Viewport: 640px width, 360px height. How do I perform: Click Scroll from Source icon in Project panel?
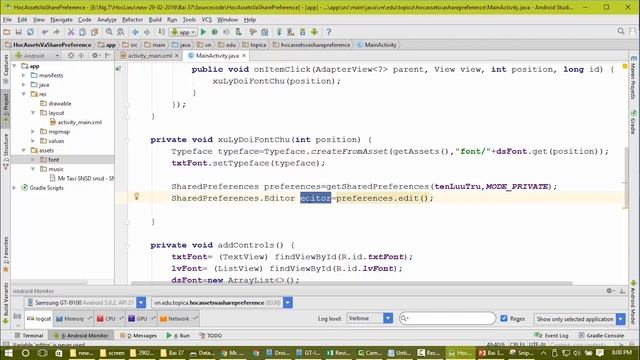coord(71,55)
